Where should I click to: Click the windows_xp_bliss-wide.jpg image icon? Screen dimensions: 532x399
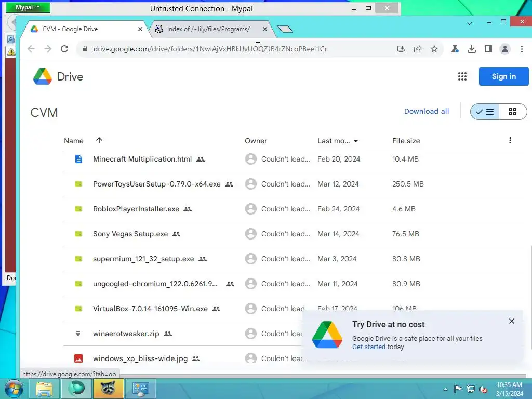click(78, 358)
